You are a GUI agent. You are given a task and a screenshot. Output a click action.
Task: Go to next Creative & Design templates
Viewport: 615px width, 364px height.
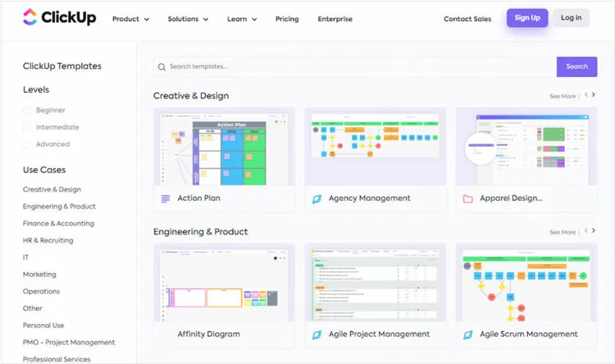tap(594, 95)
